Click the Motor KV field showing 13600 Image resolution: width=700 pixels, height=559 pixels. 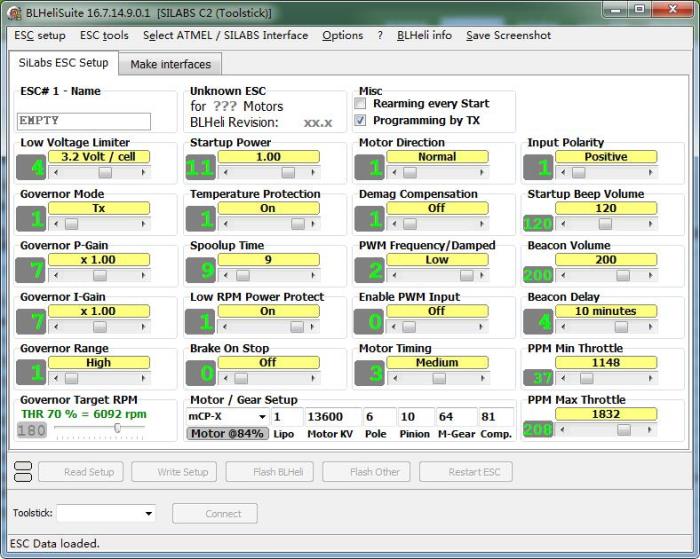(333, 417)
